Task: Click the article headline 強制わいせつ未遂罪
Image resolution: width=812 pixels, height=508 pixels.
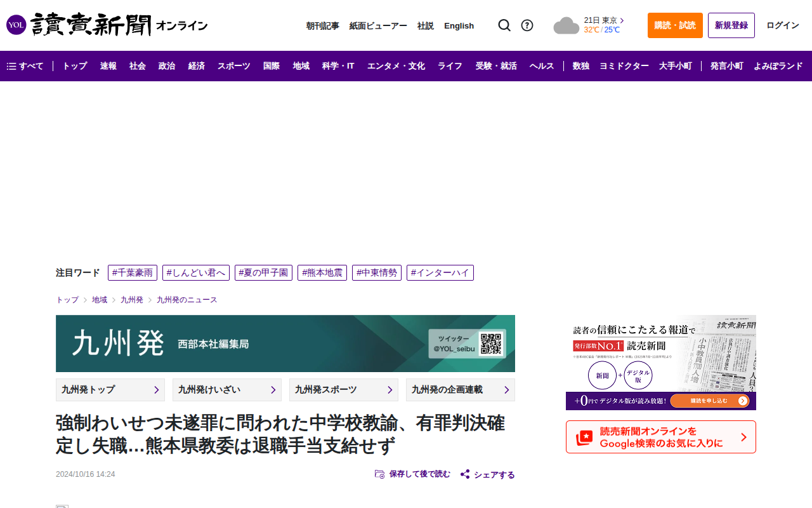Action: click(280, 434)
